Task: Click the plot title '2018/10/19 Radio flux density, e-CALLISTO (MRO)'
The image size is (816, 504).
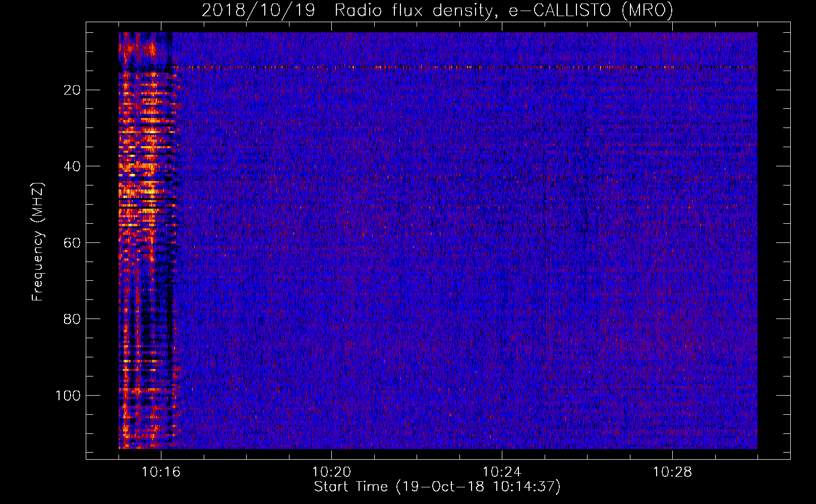Action: [x=437, y=11]
